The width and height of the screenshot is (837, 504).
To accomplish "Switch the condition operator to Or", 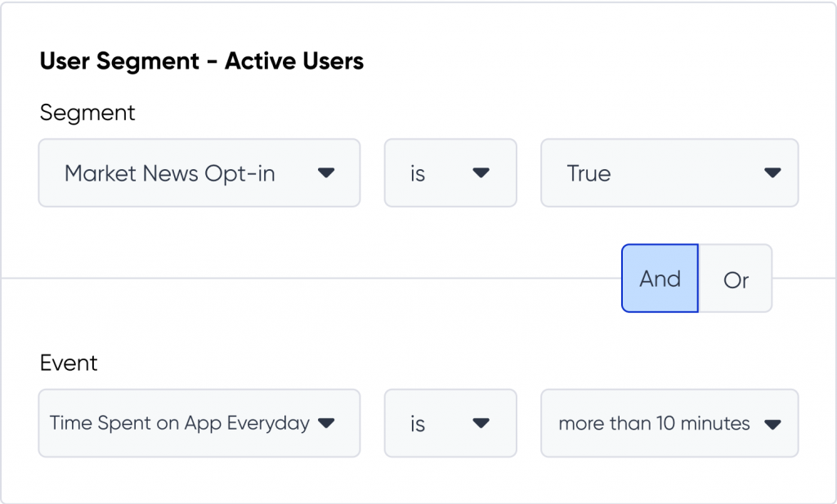I will [x=736, y=279].
